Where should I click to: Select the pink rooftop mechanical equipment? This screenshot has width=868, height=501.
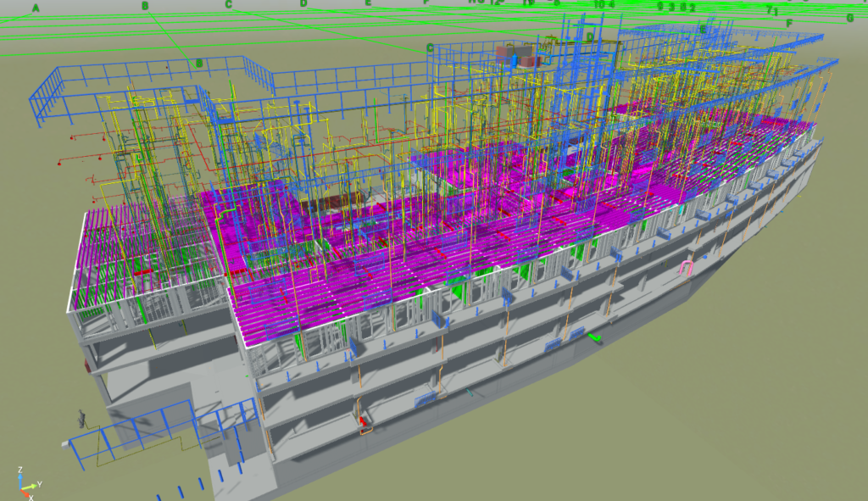click(x=519, y=56)
